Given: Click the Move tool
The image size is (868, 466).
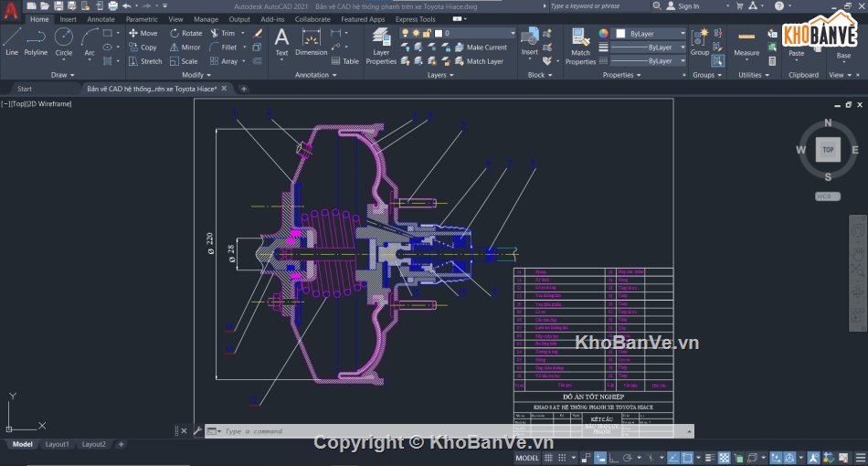Looking at the screenshot, I should pos(143,33).
